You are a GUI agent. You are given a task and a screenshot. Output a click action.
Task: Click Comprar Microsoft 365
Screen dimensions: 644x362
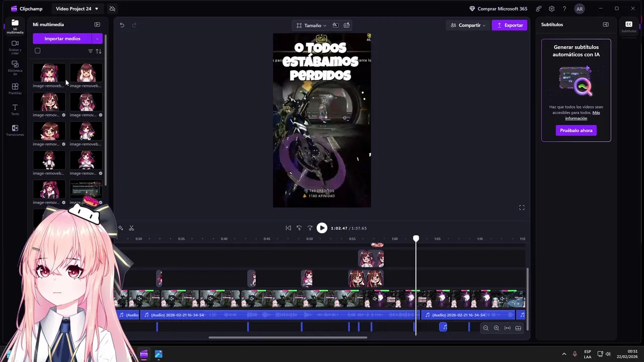coord(498,9)
